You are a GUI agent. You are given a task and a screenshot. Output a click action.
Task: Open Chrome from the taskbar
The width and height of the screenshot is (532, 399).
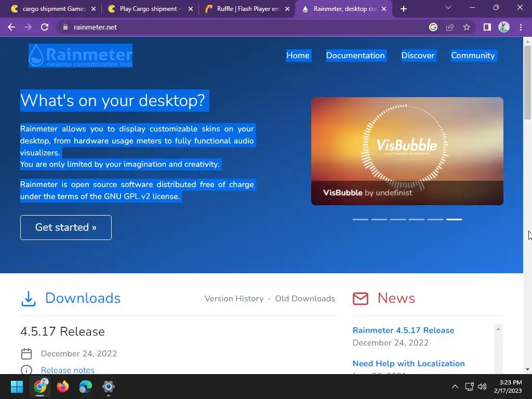(40, 387)
